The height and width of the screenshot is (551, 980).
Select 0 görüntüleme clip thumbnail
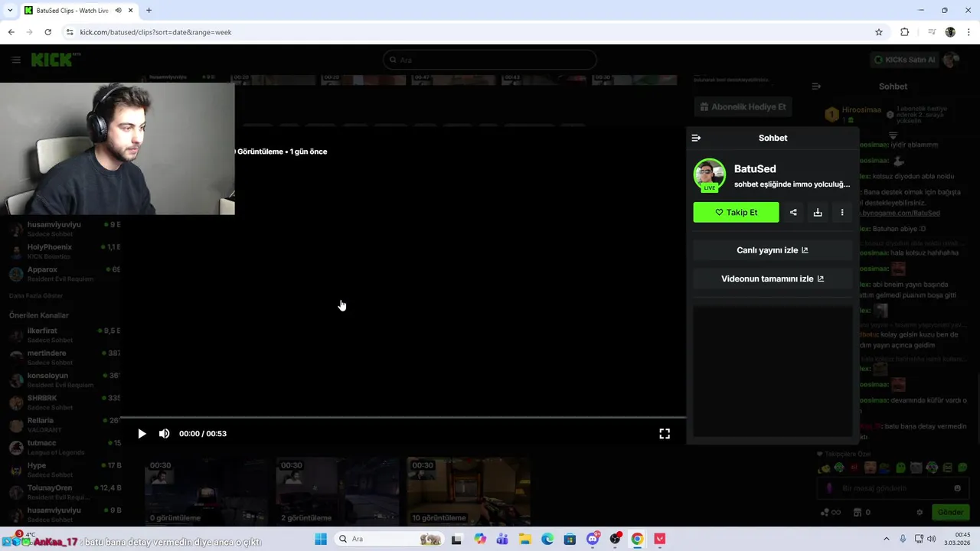(x=207, y=491)
